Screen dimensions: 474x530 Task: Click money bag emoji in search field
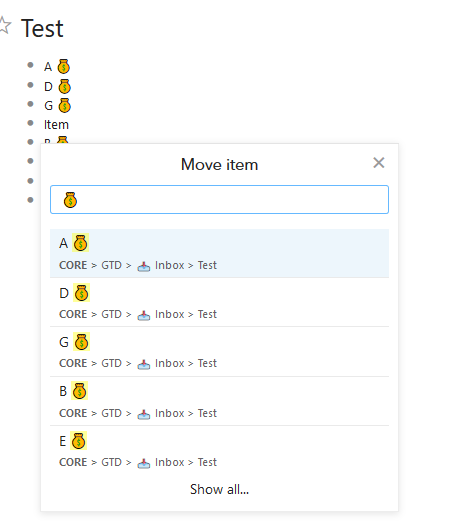click(x=70, y=200)
